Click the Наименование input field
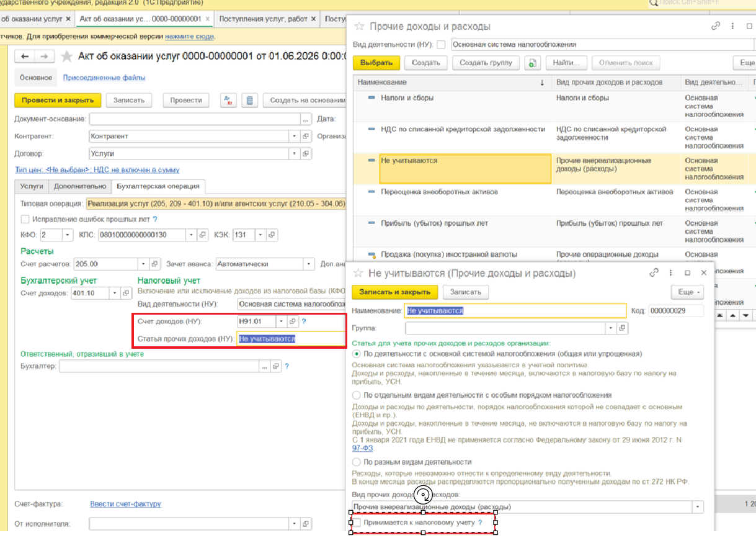This screenshot has width=756, height=543. point(515,310)
